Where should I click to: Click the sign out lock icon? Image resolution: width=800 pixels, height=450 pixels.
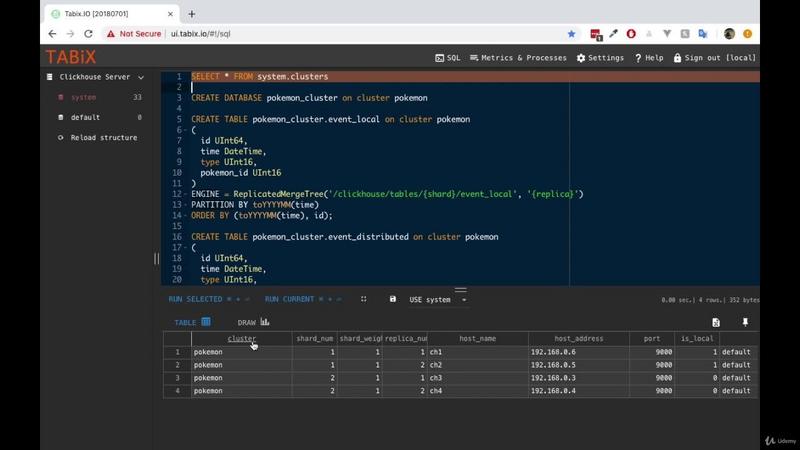[677, 58]
